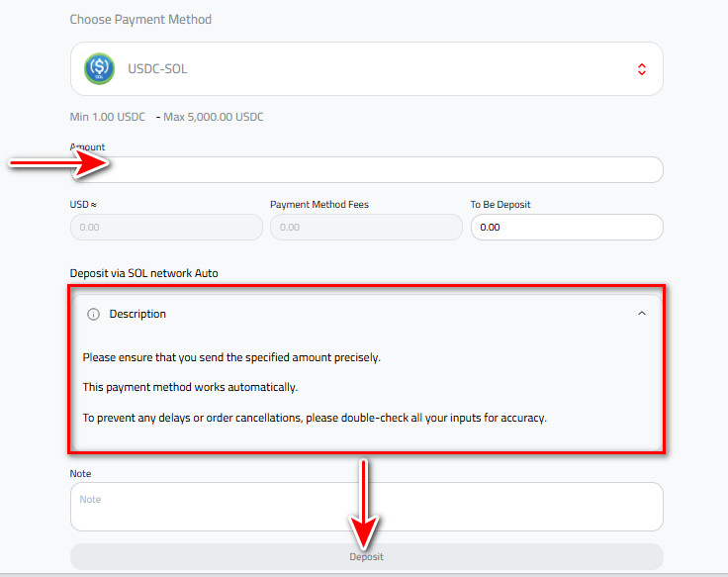The width and height of the screenshot is (728, 577).
Task: Click the 'Min 1.00 USDC' text
Action: (x=107, y=117)
